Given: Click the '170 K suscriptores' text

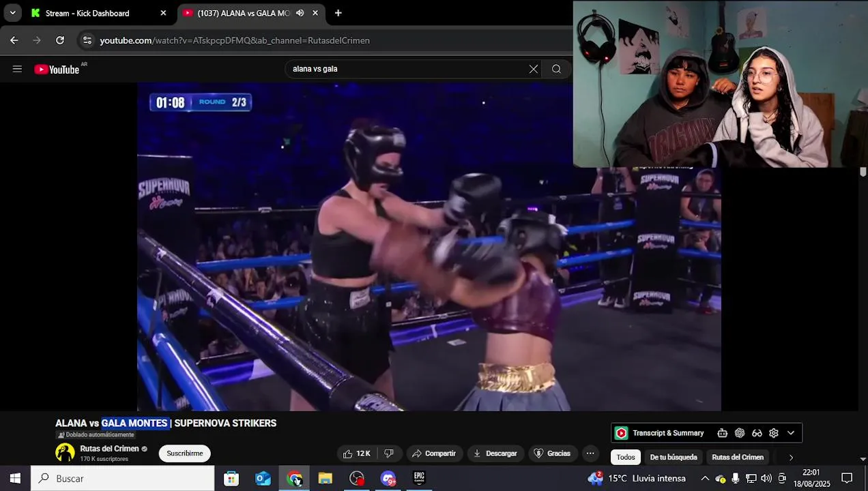Looking at the screenshot, I should 104,459.
